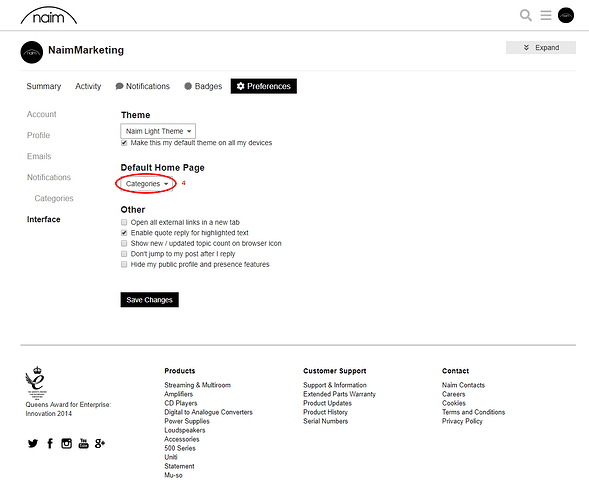Open the Amplifiers footer link

pos(178,394)
